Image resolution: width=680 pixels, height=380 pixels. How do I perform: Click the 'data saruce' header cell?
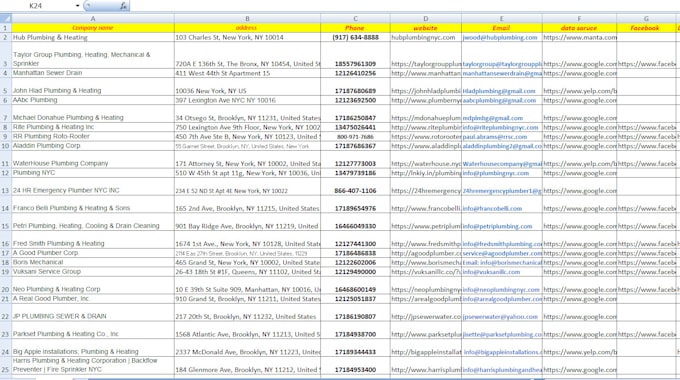(x=579, y=28)
